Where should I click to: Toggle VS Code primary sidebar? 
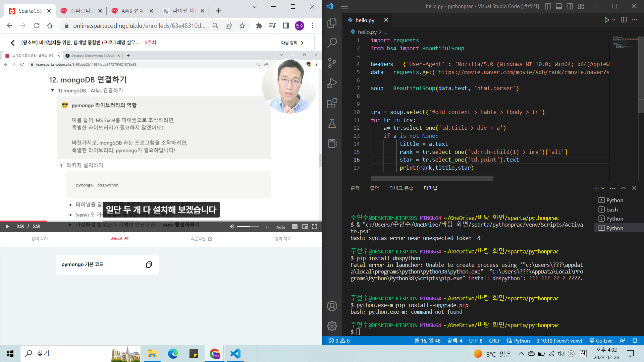point(548,6)
